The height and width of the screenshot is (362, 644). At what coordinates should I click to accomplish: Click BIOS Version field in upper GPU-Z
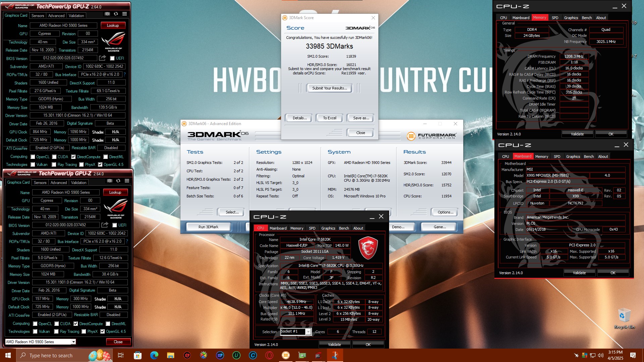coord(63,58)
